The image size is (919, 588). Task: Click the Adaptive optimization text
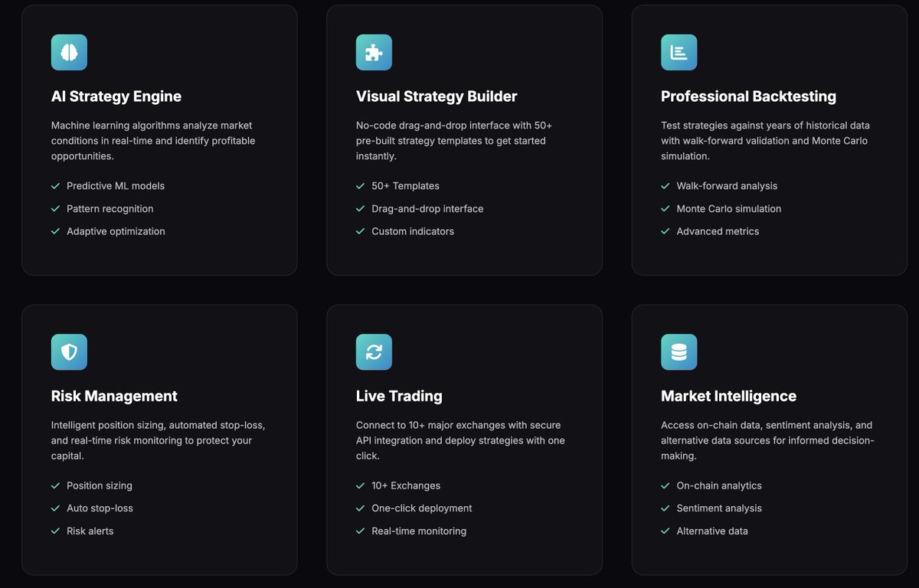click(116, 231)
